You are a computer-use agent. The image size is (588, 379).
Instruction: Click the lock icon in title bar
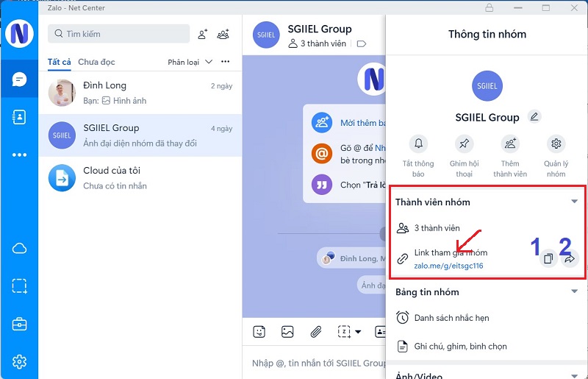(x=489, y=7)
